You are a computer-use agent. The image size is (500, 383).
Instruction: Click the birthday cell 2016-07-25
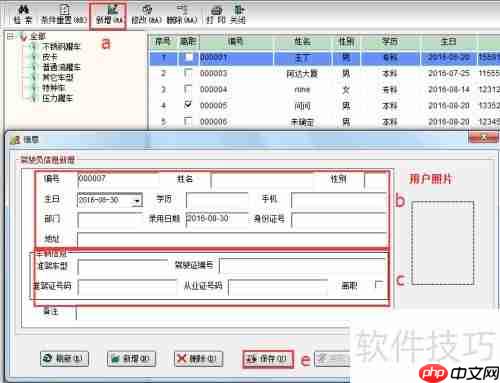449,73
